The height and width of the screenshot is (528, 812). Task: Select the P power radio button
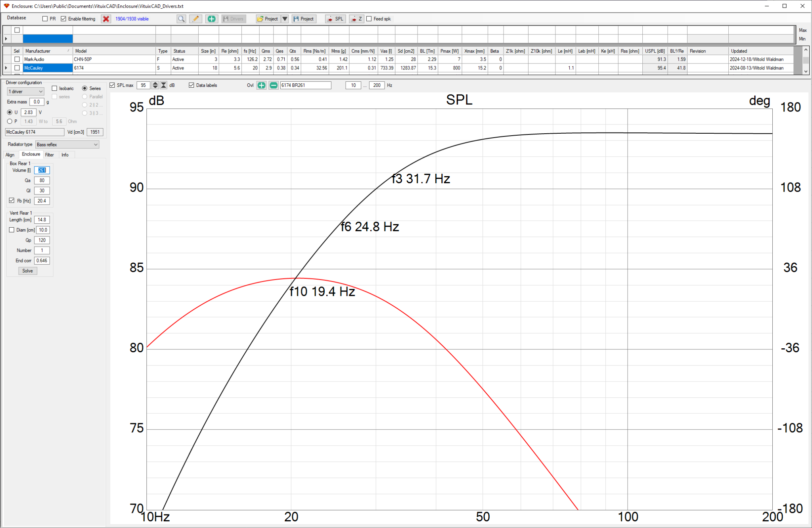[10, 121]
